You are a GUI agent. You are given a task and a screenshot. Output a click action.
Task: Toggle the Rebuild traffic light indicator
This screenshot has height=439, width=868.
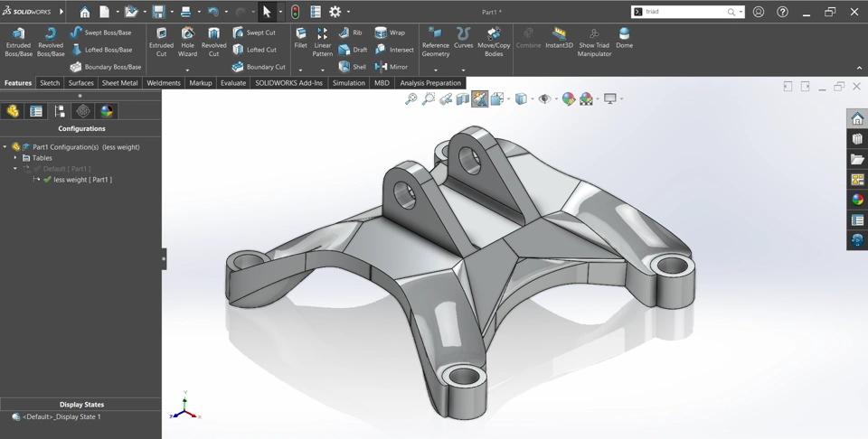point(295,12)
